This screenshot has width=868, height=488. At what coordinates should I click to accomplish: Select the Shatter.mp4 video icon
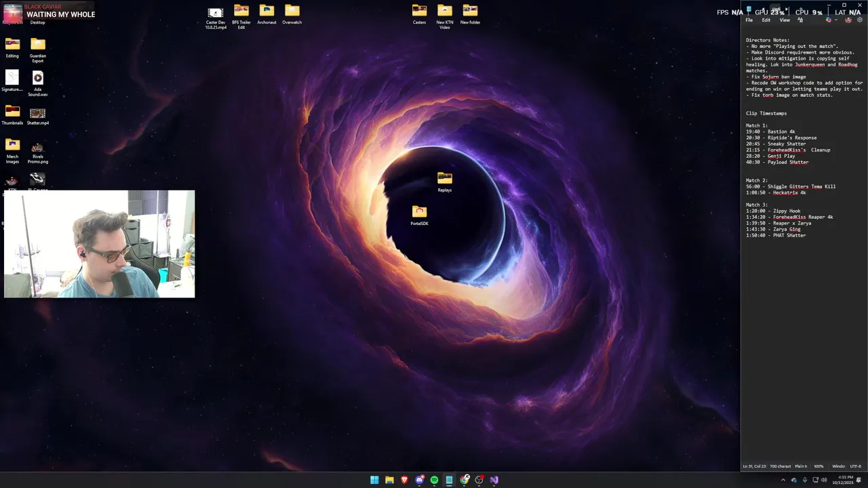[38, 115]
